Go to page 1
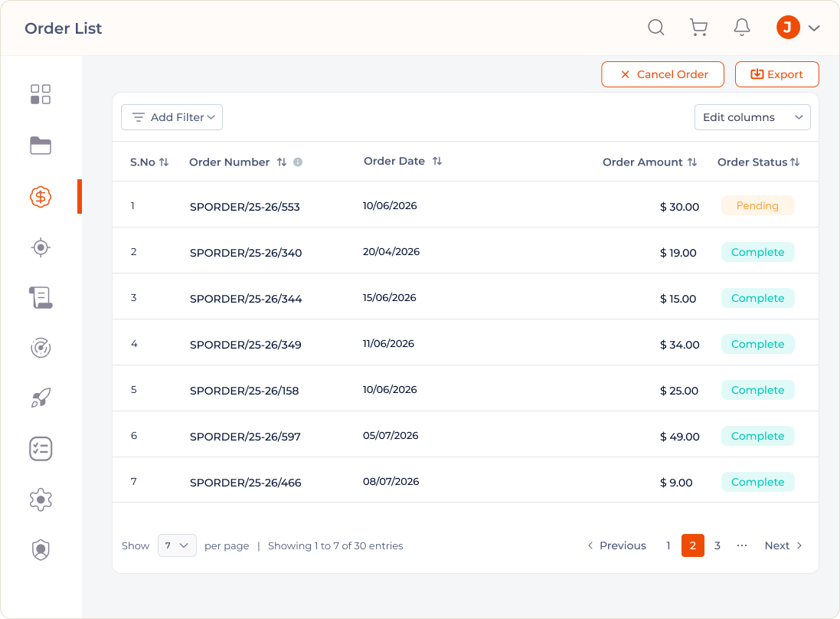 coord(668,545)
